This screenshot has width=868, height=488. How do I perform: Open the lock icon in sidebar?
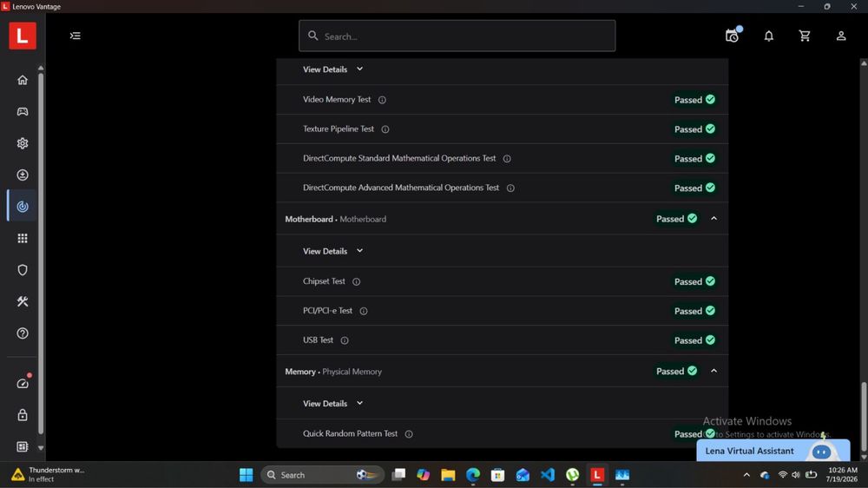point(23,415)
